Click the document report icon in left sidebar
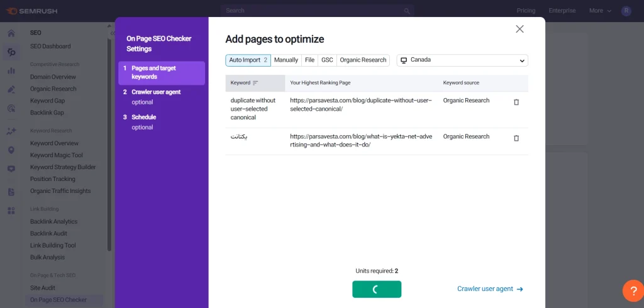The width and height of the screenshot is (644, 308). (11, 192)
